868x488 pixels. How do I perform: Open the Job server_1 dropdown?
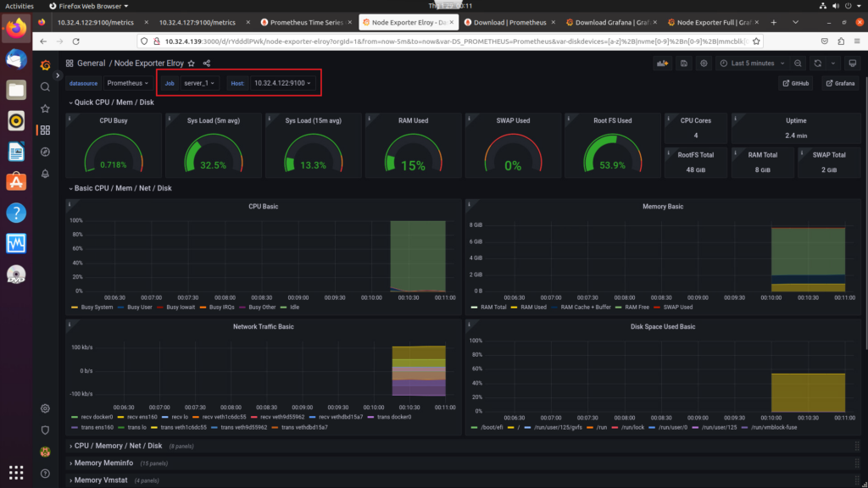199,83
